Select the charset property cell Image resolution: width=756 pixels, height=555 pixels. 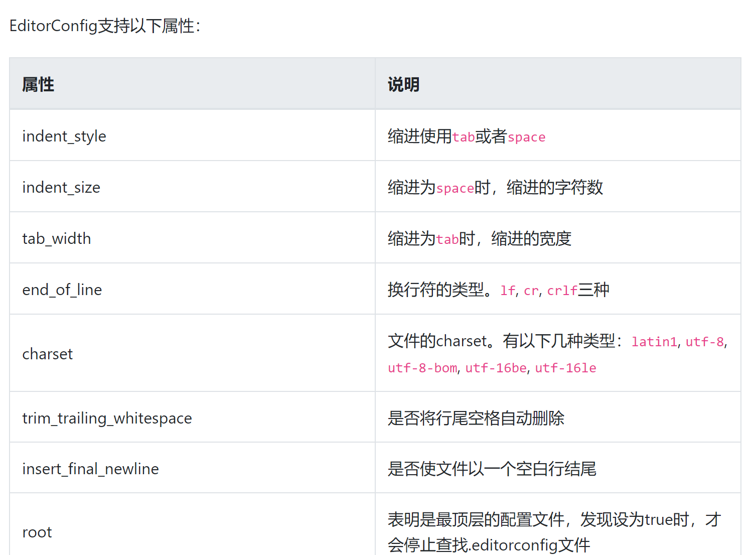(48, 354)
